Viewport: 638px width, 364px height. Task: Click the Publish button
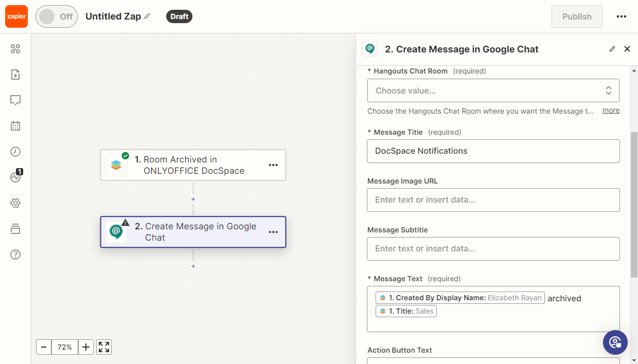tap(577, 16)
